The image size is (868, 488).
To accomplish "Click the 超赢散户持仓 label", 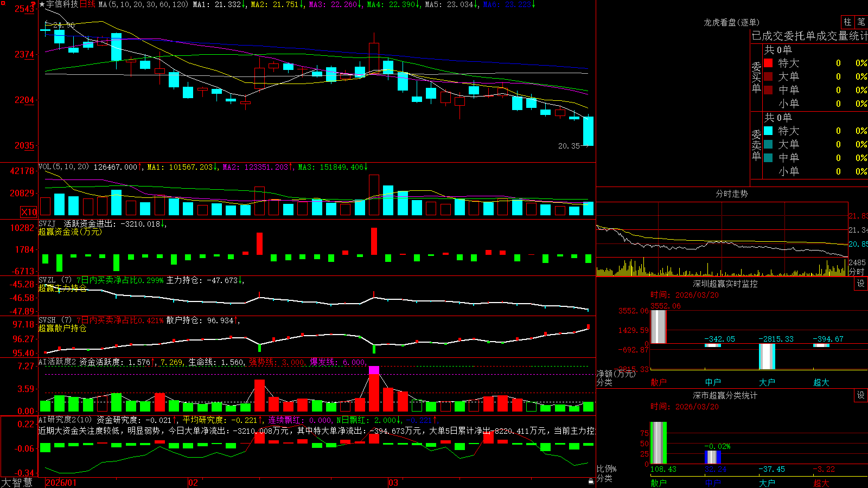I will pyautogui.click(x=62, y=328).
